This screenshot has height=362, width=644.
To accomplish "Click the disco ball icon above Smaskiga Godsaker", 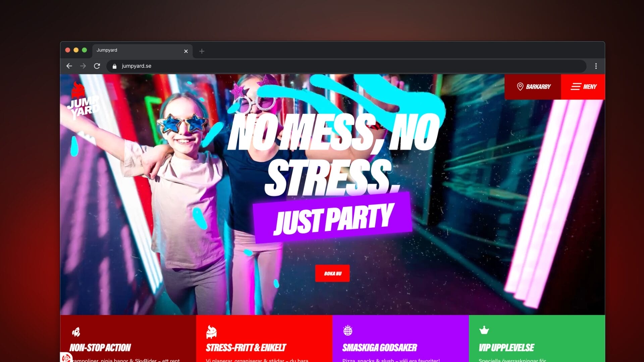I will [x=348, y=330].
